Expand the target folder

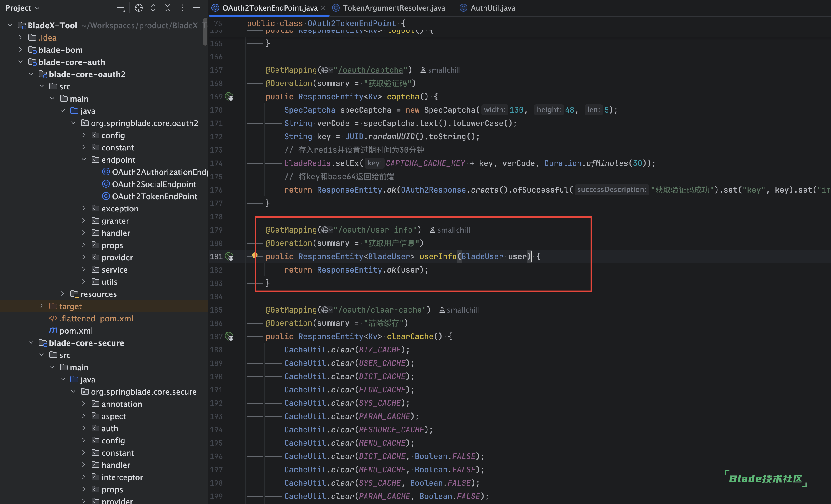(x=41, y=306)
